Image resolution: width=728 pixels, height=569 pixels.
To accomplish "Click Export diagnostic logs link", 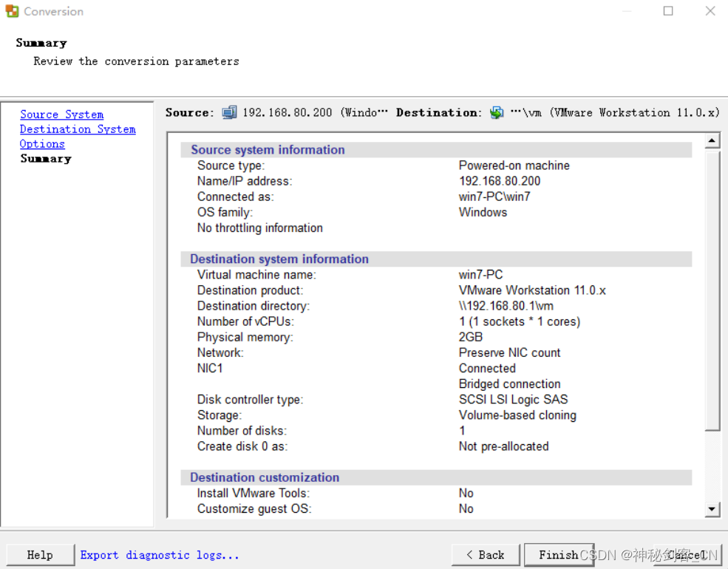I will click(160, 555).
